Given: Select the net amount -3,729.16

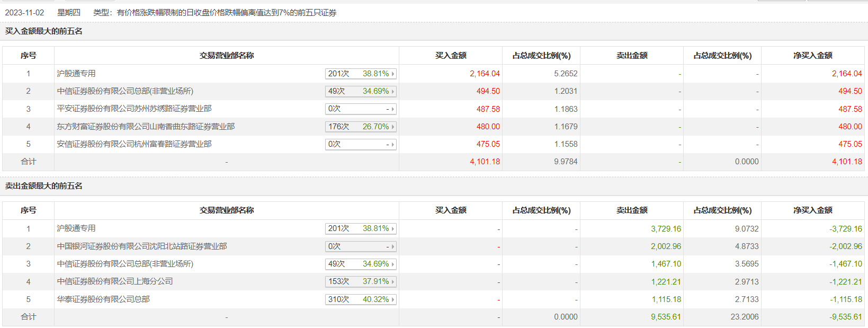Looking at the screenshot, I should (x=846, y=229).
